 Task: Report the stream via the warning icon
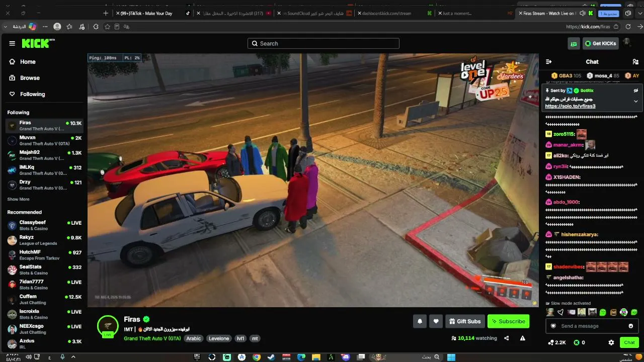pos(523,338)
